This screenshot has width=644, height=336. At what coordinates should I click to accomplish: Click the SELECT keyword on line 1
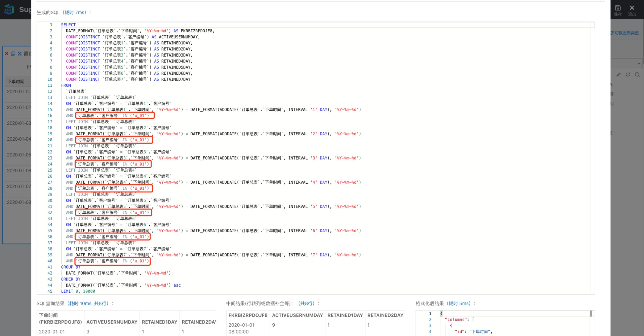pyautogui.click(x=68, y=25)
